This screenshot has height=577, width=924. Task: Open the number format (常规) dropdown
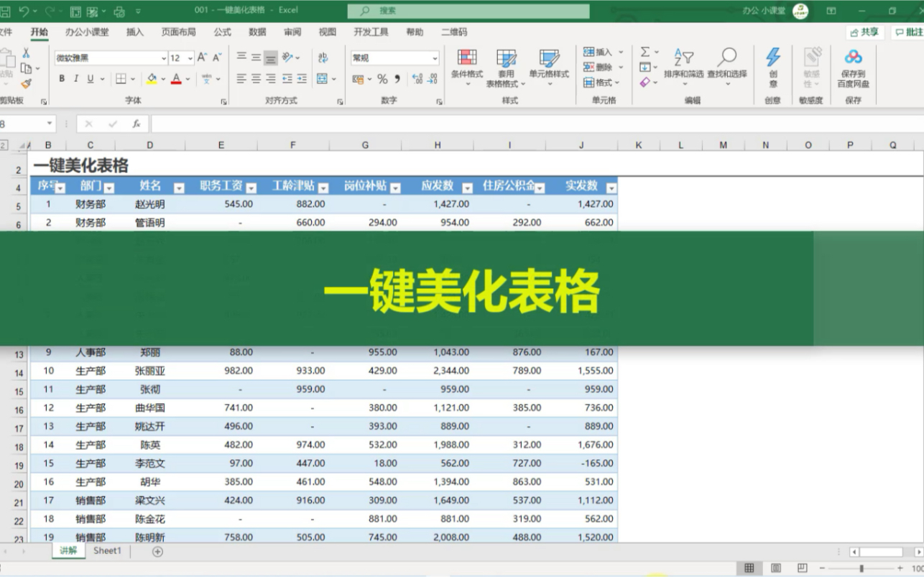(x=434, y=57)
